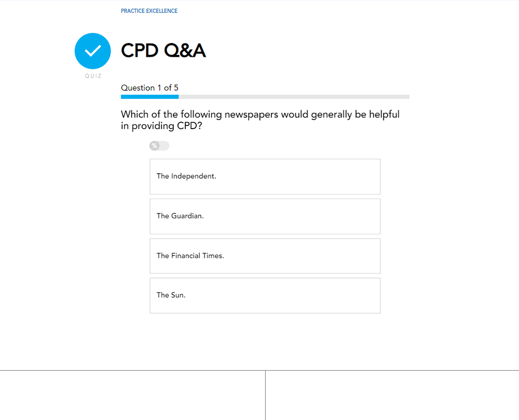Pick the answer "The Financial Times."
The height and width of the screenshot is (420, 519).
[265, 256]
